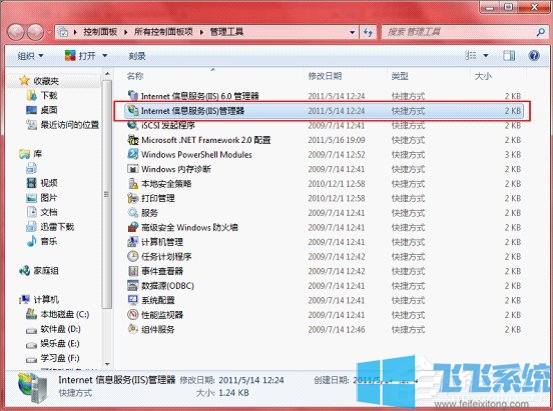Select the iSCSI 发起程序 icon

tap(133, 125)
